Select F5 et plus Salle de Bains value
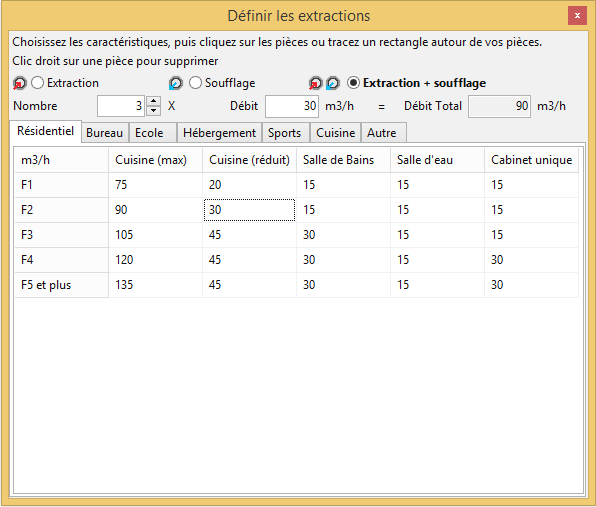596x507 pixels. [343, 285]
